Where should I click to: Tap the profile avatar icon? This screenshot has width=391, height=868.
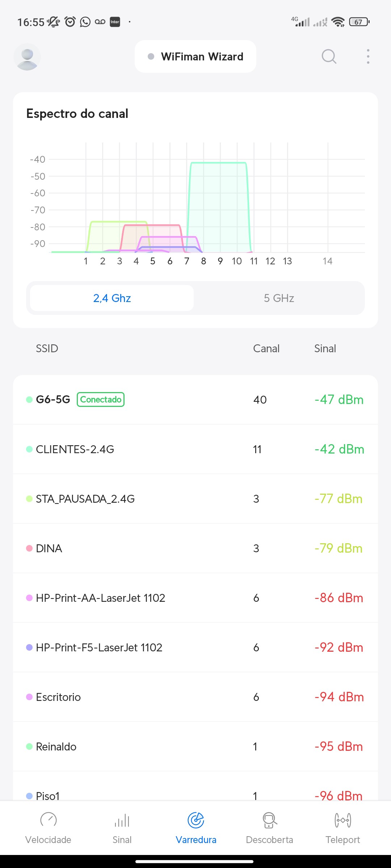click(x=27, y=57)
